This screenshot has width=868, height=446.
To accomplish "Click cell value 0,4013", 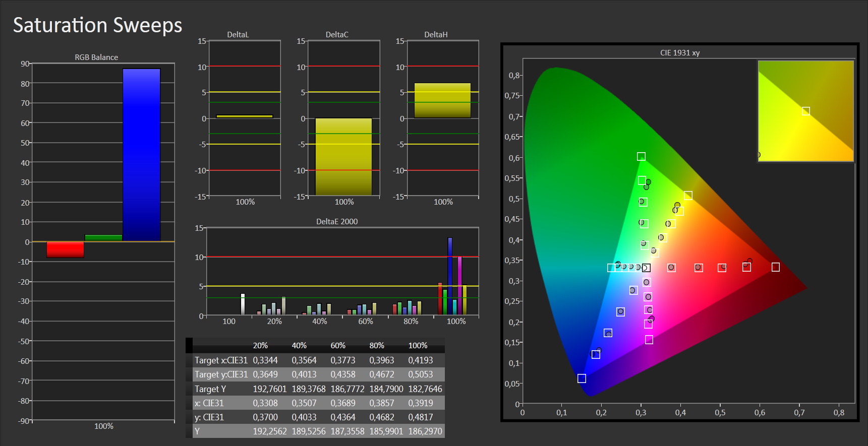I will point(304,374).
